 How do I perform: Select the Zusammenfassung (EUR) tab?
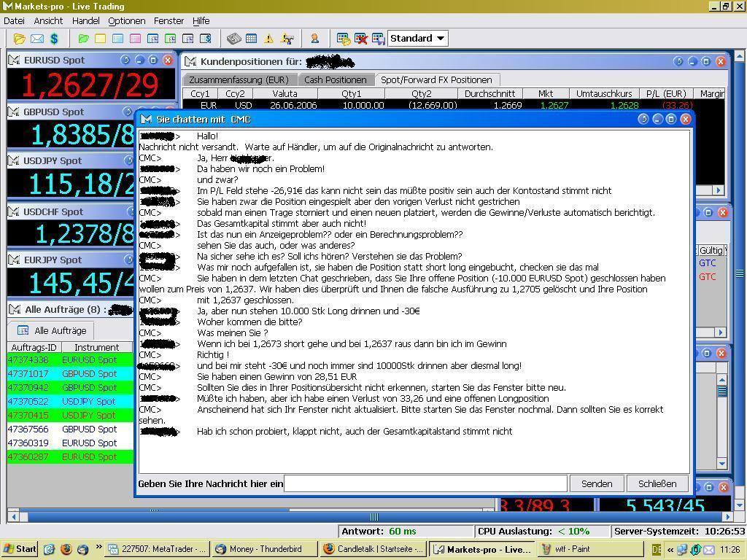(x=239, y=79)
